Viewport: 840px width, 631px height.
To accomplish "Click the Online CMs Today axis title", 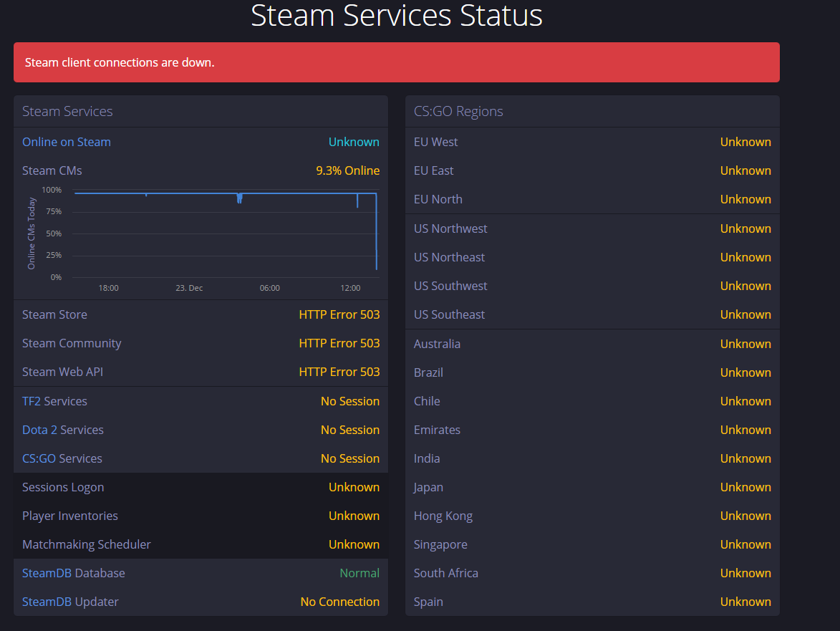I will [x=31, y=233].
